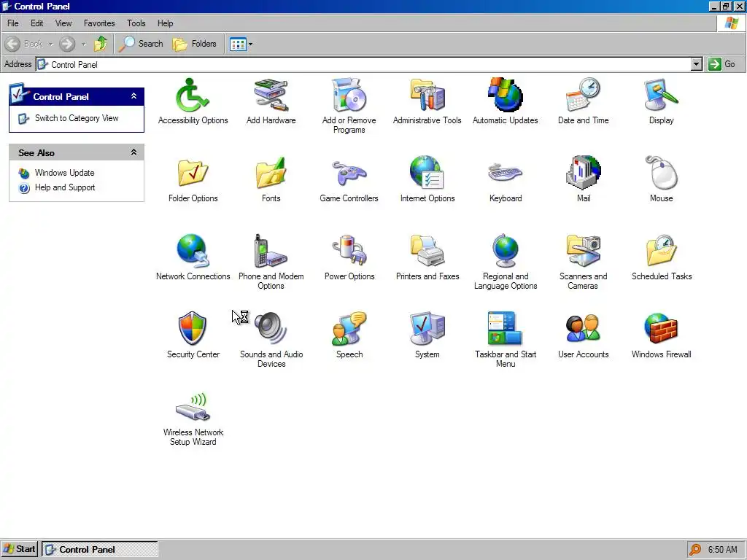Image resolution: width=747 pixels, height=560 pixels.
Task: Open Date and Time settings icon
Action: pyautogui.click(x=583, y=96)
